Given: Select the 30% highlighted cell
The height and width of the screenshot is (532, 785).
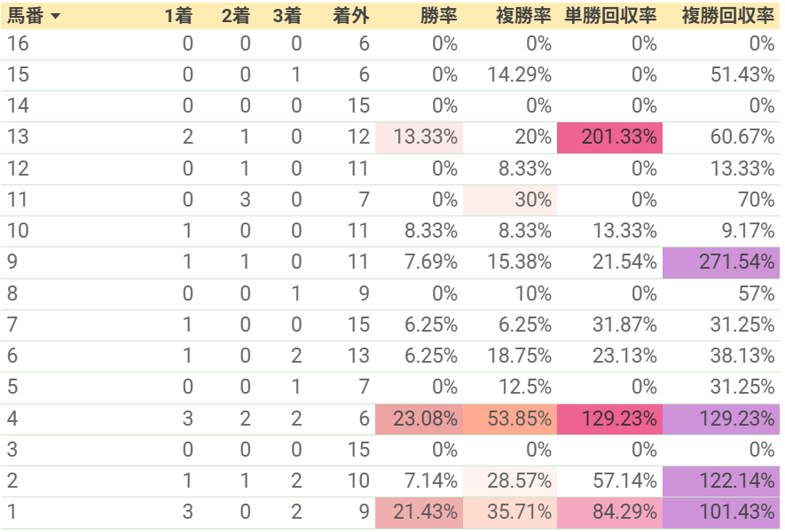Looking at the screenshot, I should 510,200.
